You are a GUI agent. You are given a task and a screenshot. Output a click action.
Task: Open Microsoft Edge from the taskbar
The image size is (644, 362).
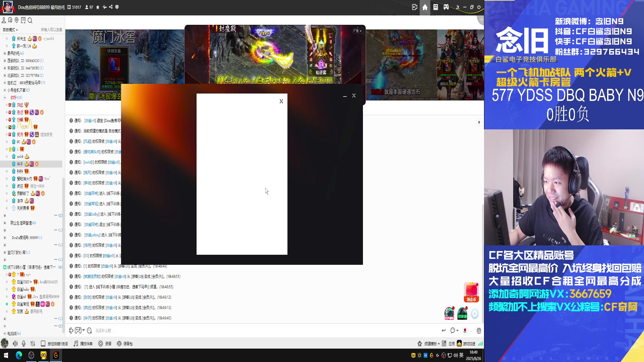[19, 355]
